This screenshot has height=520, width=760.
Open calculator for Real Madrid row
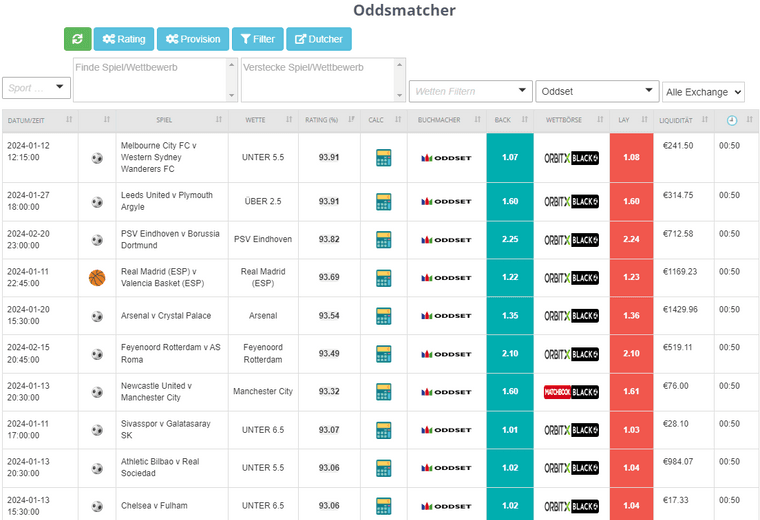[x=383, y=278]
